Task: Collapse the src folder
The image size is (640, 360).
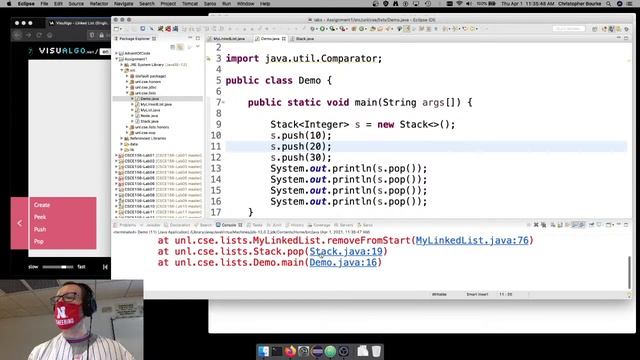Action: tap(122, 71)
